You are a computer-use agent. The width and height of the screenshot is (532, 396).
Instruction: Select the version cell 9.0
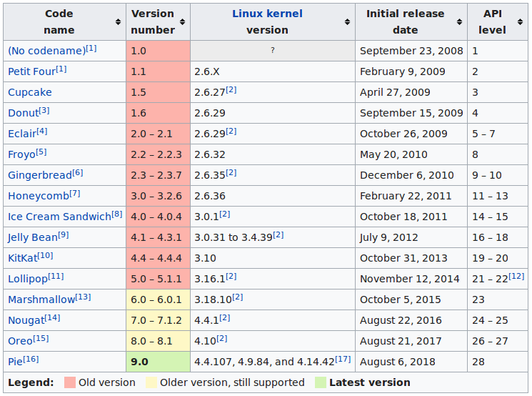[158, 362]
